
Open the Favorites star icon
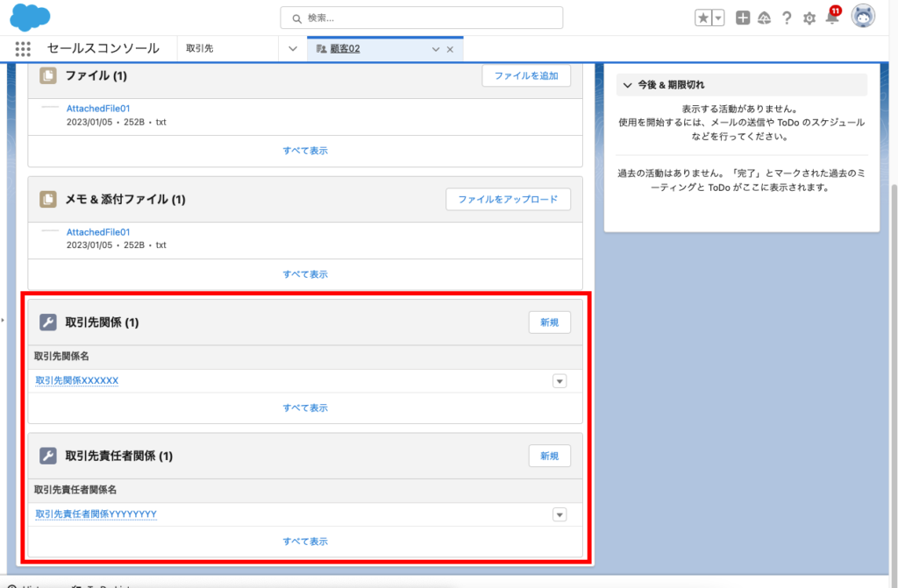click(x=703, y=18)
